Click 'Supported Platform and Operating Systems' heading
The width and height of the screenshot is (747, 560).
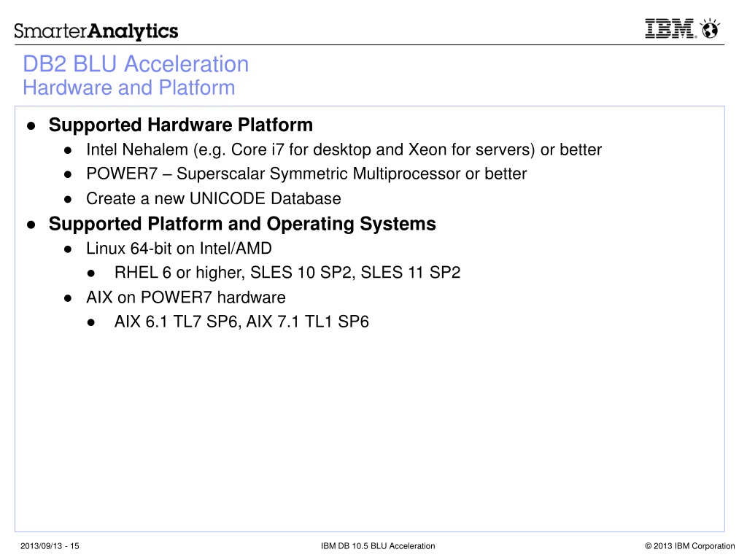(x=242, y=224)
